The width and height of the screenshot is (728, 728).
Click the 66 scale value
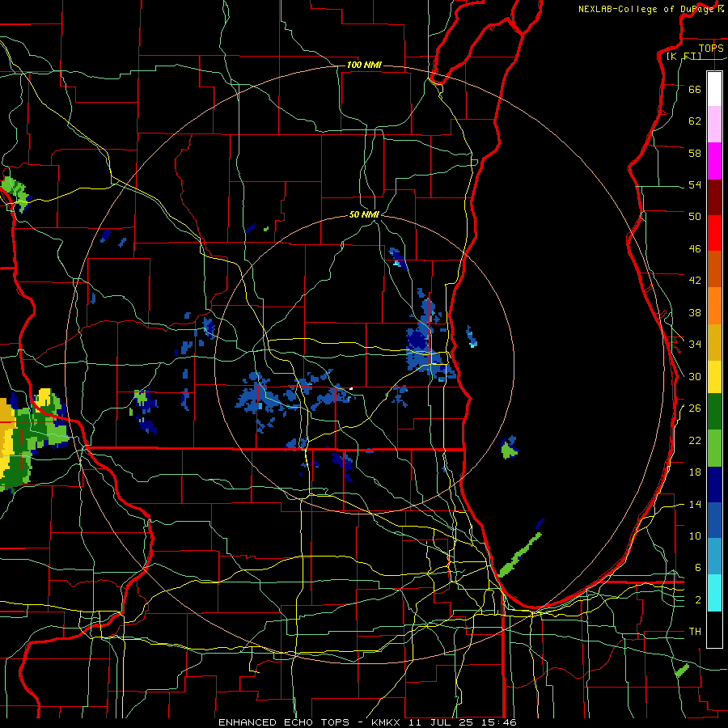(x=695, y=89)
